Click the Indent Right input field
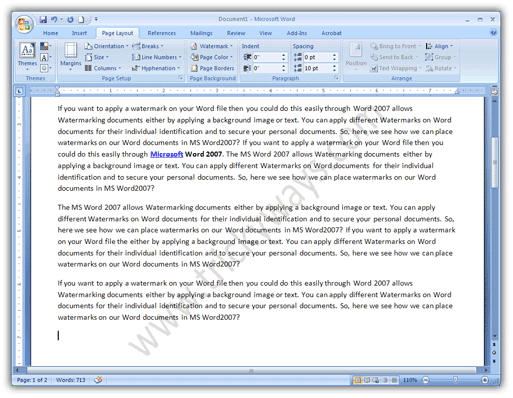 267,68
